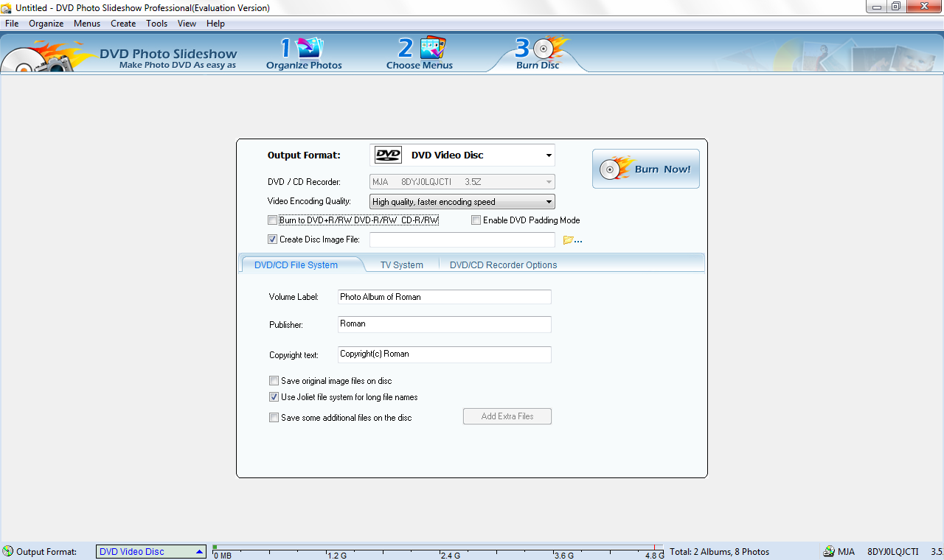
Task: Open the View menu
Action: (x=187, y=24)
